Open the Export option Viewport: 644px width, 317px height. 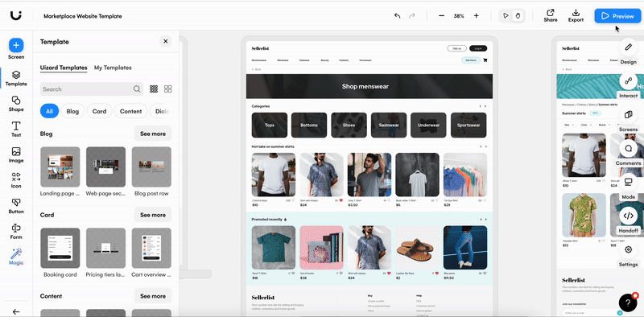pos(576,15)
